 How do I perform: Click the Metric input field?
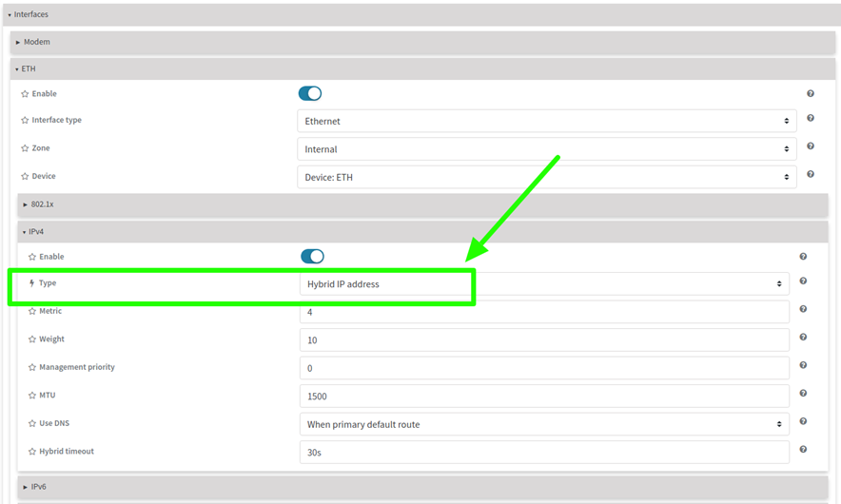tap(544, 312)
